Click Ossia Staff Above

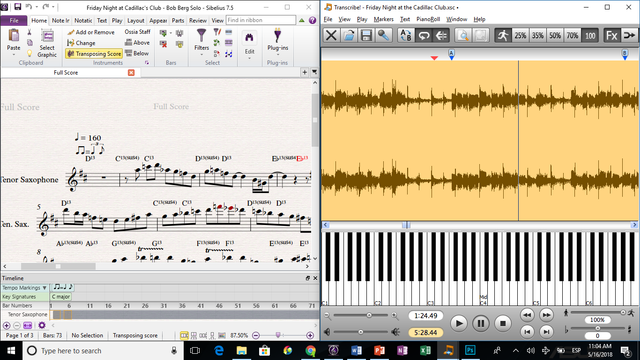pos(138,42)
